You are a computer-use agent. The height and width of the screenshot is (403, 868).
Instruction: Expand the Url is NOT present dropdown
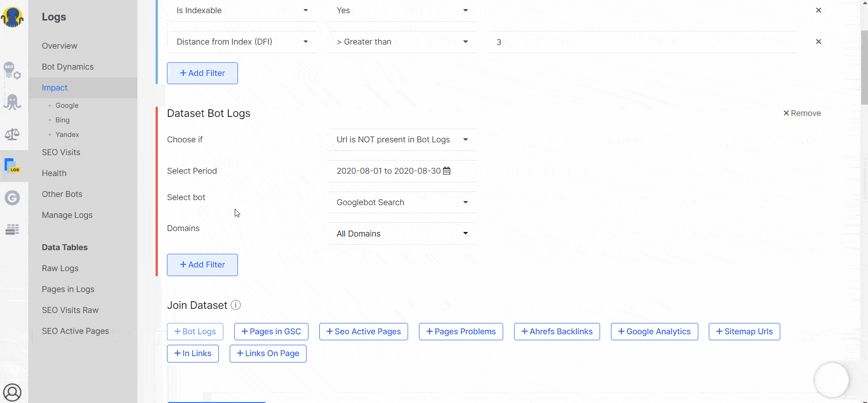point(403,140)
